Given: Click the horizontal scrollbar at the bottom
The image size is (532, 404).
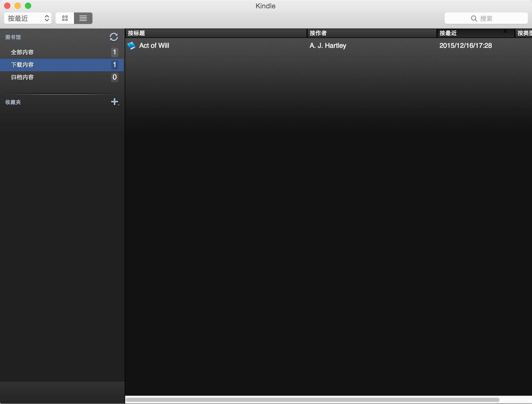Looking at the screenshot, I should [x=312, y=400].
